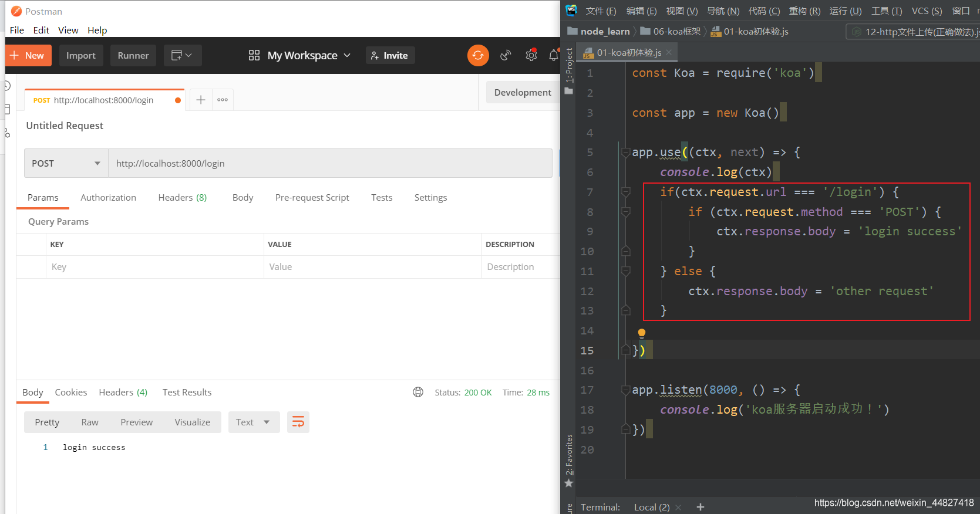Open the Postman File menu
The height and width of the screenshot is (514, 980).
coord(17,31)
